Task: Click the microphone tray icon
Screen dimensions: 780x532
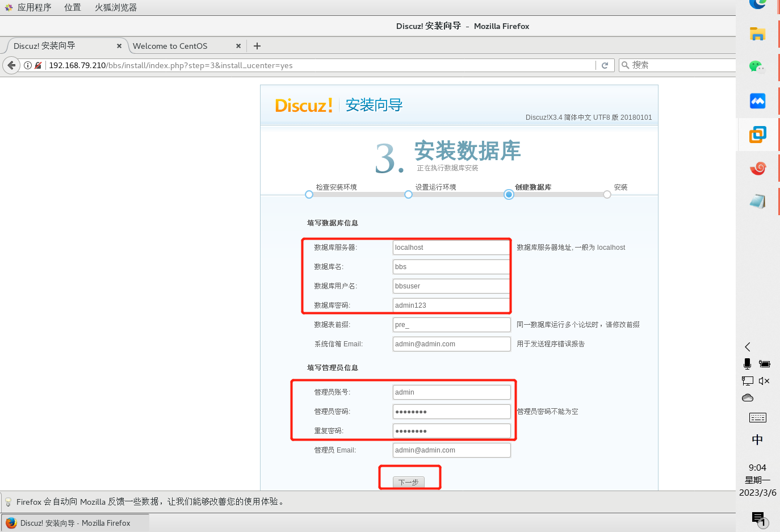Action: pyautogui.click(x=748, y=364)
